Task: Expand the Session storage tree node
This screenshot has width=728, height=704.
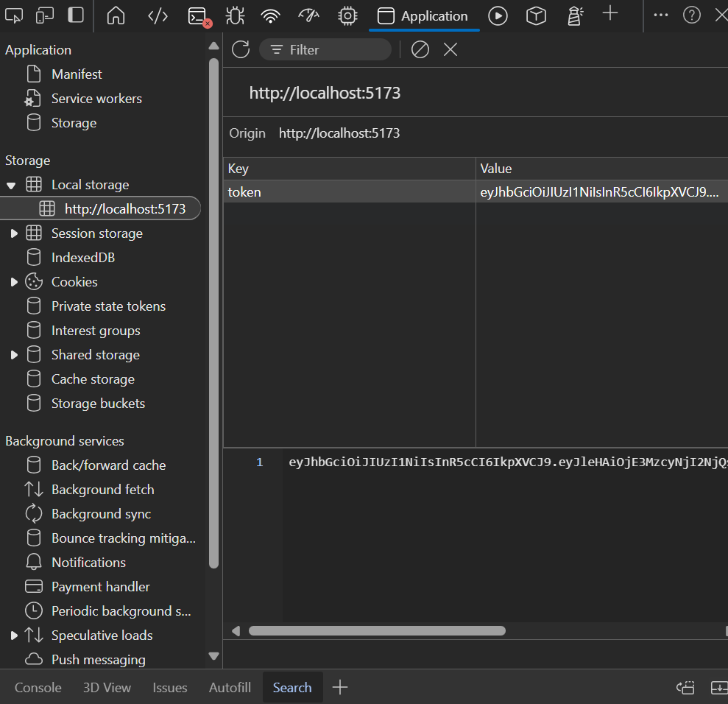Action: coord(13,233)
